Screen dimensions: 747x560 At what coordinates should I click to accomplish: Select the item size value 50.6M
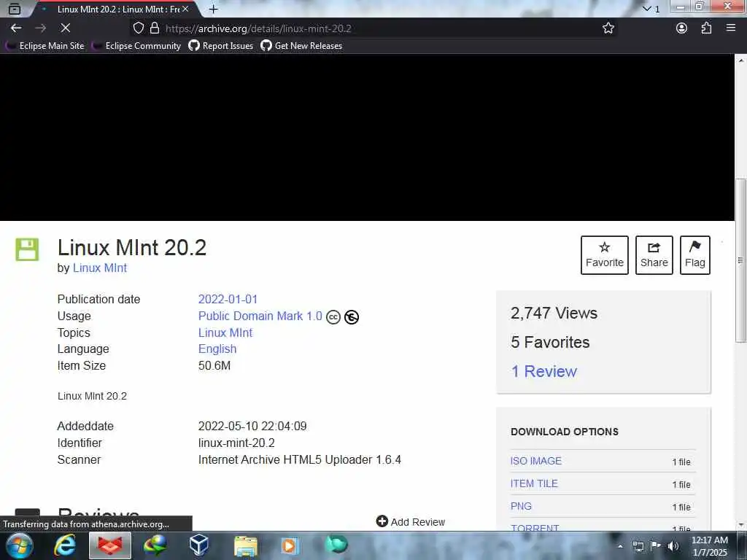(214, 365)
